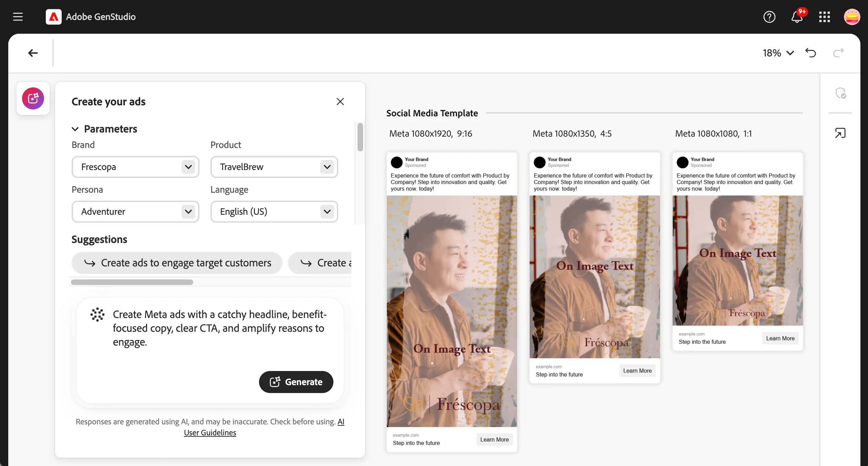This screenshot has height=466, width=868.
Task: Click the redo arrow
Action: pyautogui.click(x=838, y=53)
